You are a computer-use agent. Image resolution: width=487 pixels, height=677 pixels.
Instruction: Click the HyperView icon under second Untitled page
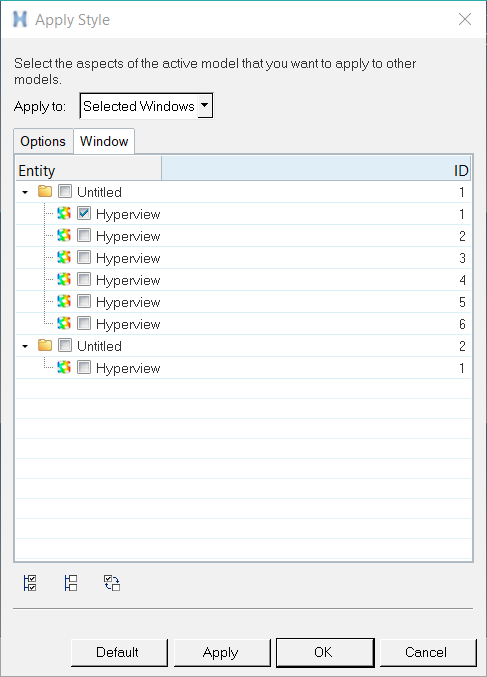[64, 367]
